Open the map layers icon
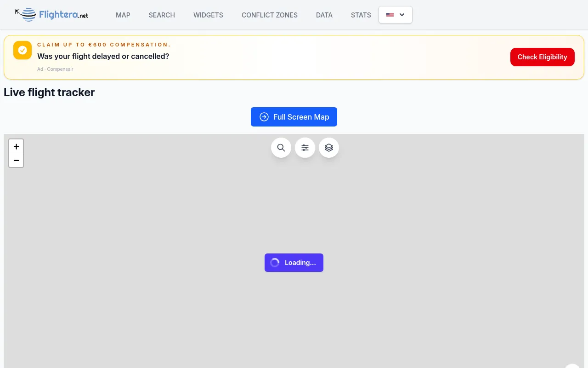This screenshot has height=368, width=588. coord(329,148)
